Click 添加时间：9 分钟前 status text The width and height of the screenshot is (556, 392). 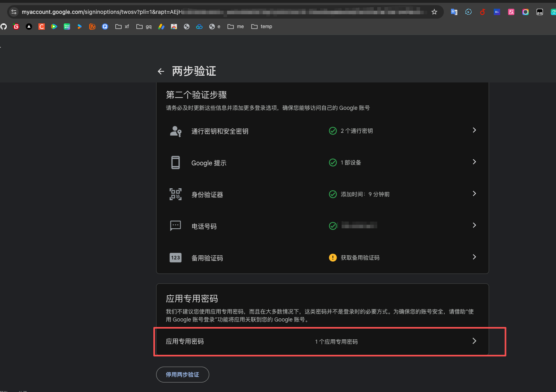(365, 194)
